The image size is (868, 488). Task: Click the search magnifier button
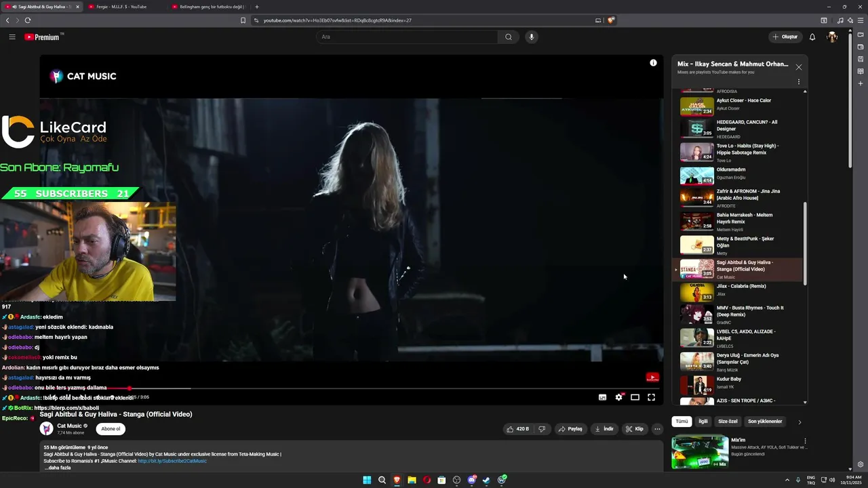(x=509, y=37)
